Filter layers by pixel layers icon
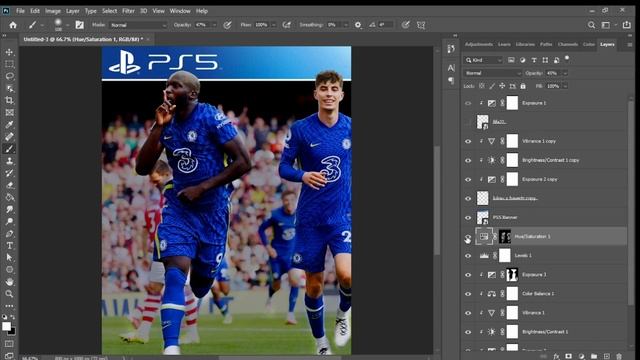 [511, 60]
